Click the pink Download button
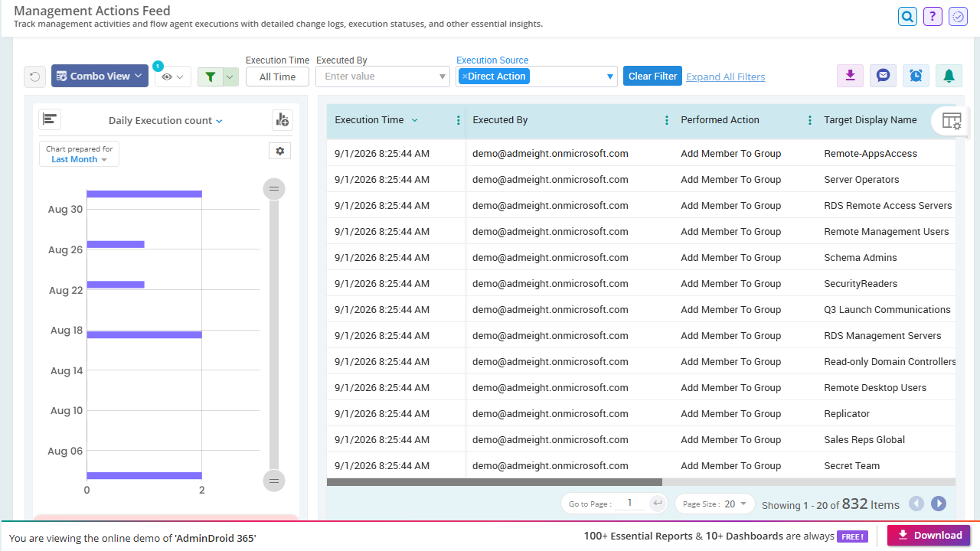Viewport: 980px width, 551px height. point(929,535)
